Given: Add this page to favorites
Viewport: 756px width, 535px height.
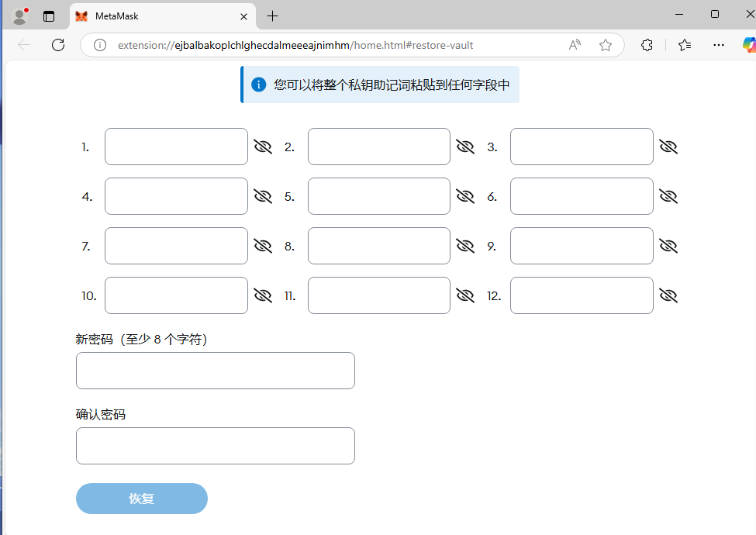Looking at the screenshot, I should point(606,45).
